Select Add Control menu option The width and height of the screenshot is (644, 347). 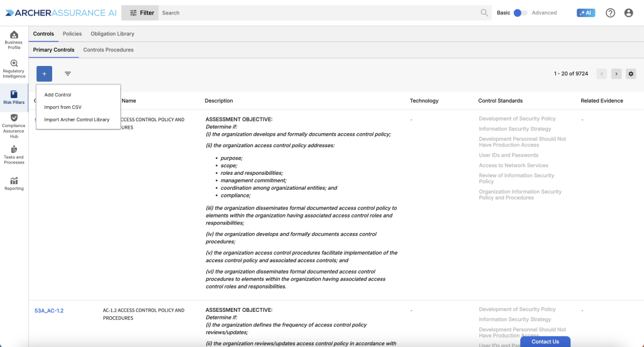[x=58, y=95]
